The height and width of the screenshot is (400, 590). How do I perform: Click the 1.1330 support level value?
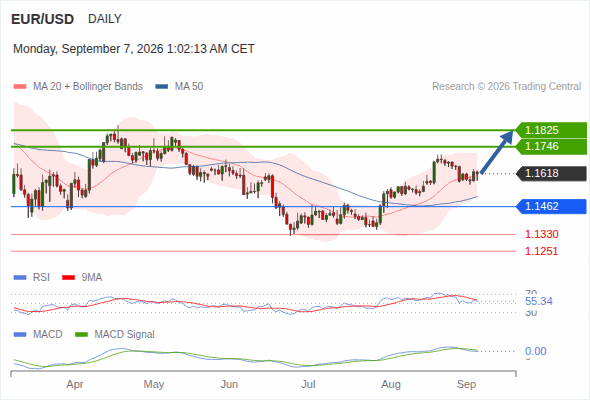(541, 234)
